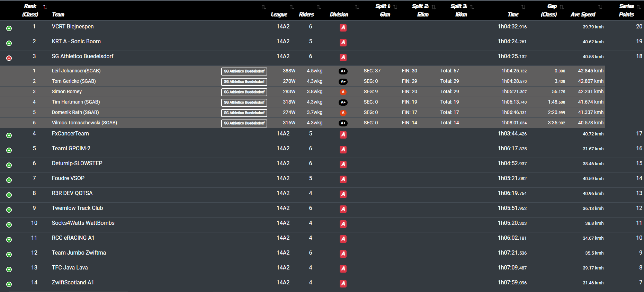Click the Division column sort arrows
644x292 pixels.
pyautogui.click(x=357, y=7)
